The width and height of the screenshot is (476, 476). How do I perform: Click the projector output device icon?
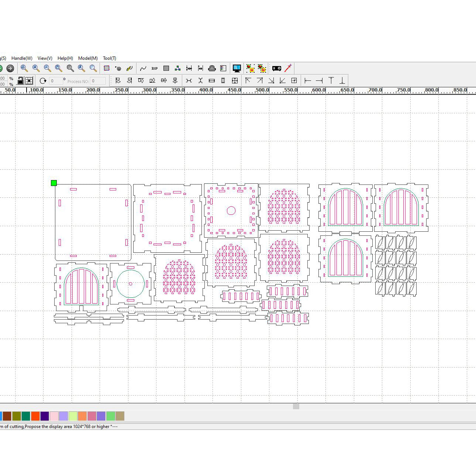tap(277, 68)
